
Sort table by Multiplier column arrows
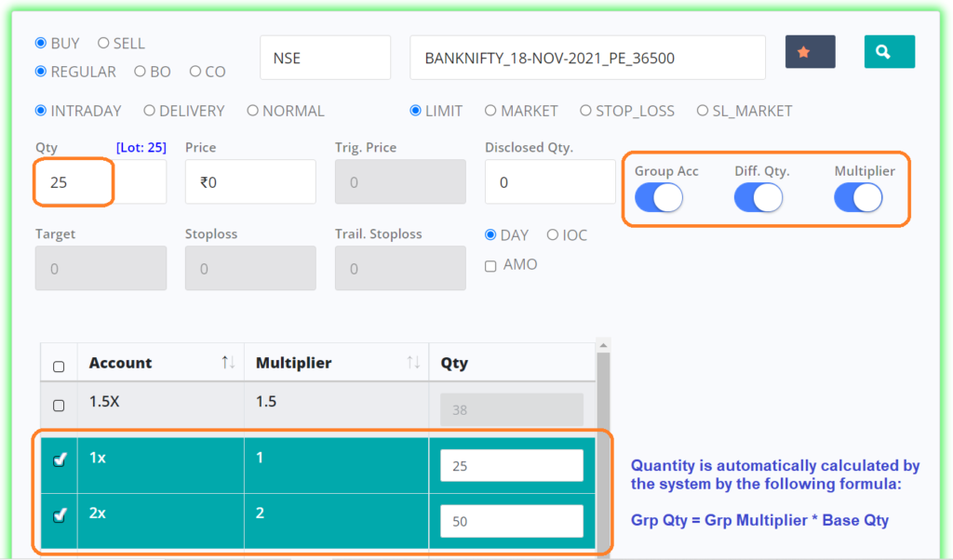coord(413,363)
